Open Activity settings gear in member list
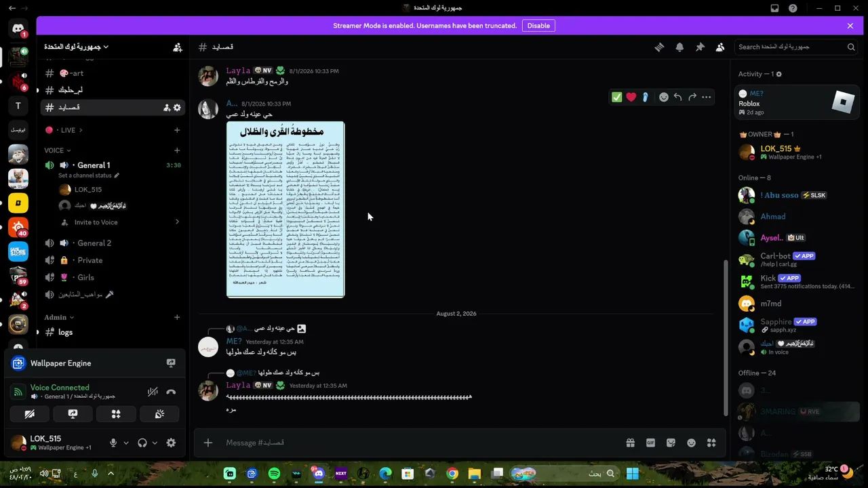 pyautogui.click(x=778, y=74)
